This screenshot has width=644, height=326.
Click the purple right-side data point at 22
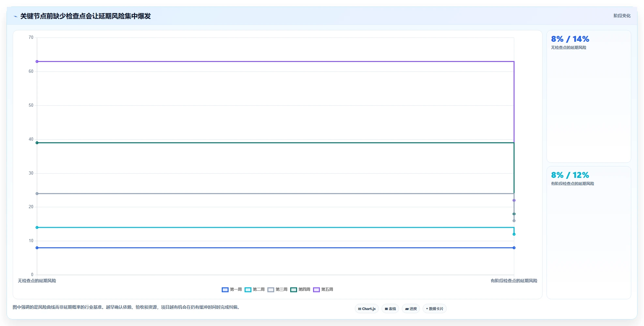pyautogui.click(x=514, y=200)
